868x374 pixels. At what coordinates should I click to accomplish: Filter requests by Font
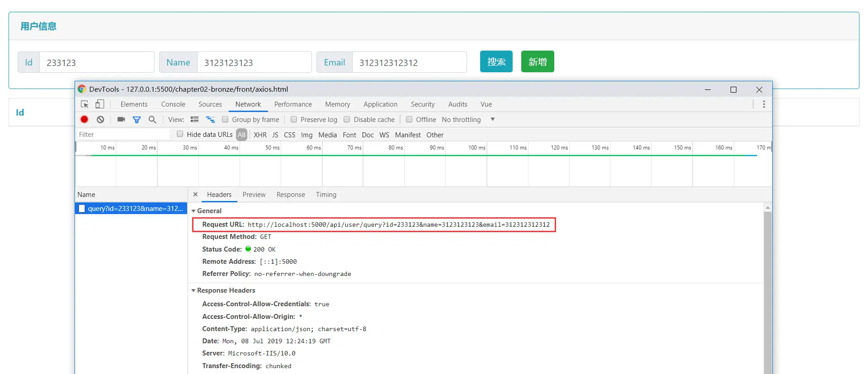pos(349,135)
